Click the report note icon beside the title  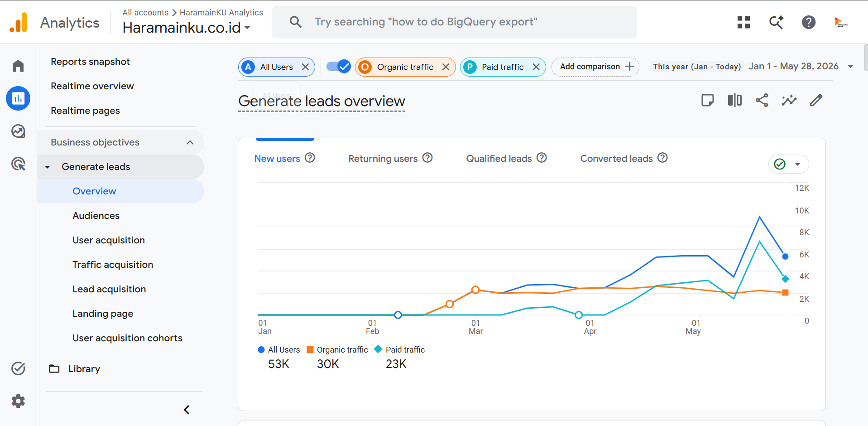707,100
